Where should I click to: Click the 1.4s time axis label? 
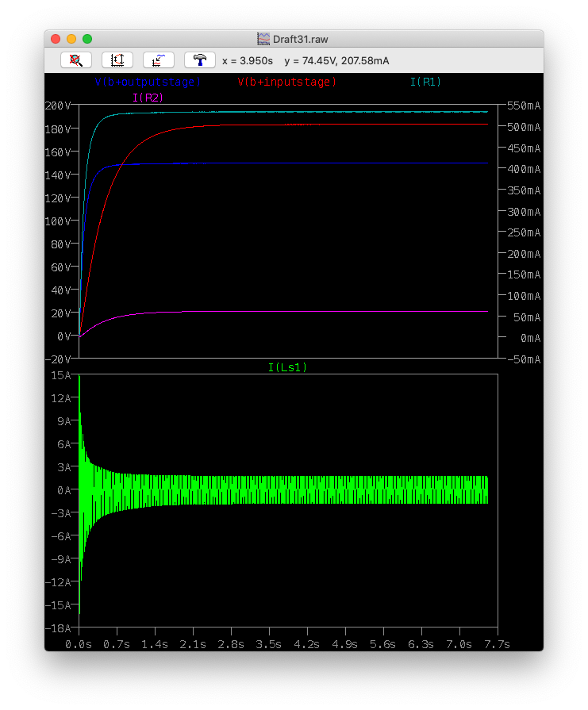pyautogui.click(x=155, y=644)
